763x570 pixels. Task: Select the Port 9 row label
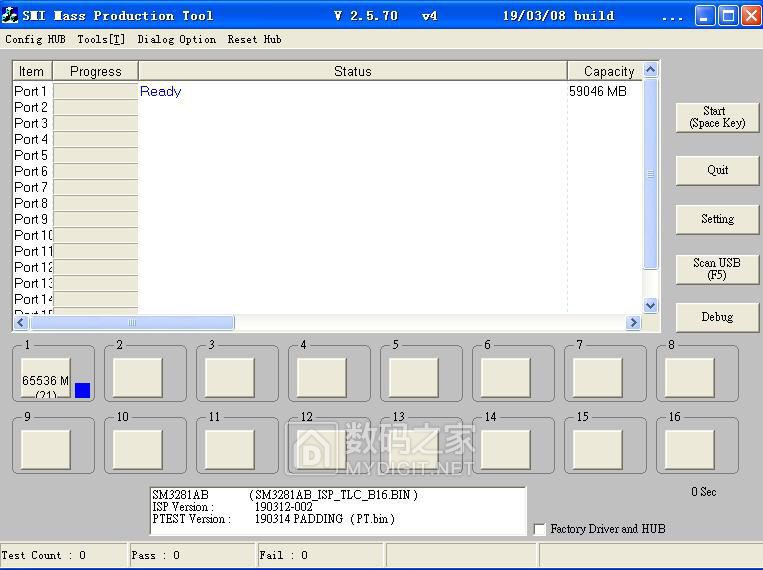[x=31, y=219]
